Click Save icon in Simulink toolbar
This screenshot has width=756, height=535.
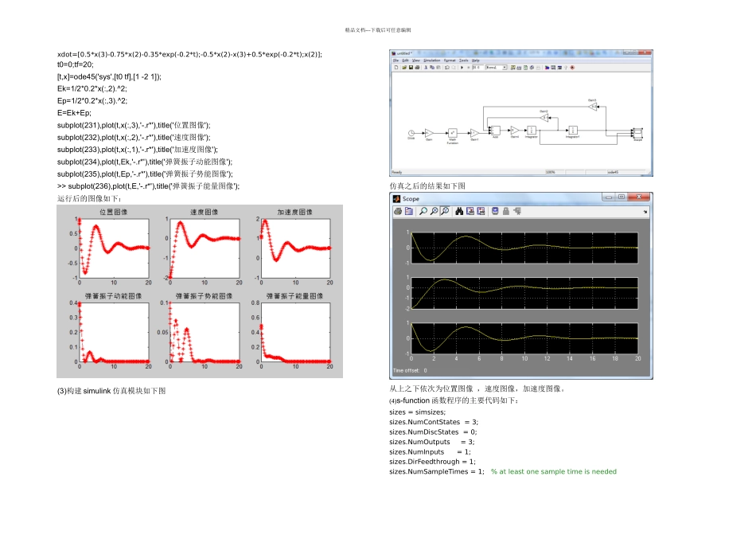coord(410,68)
